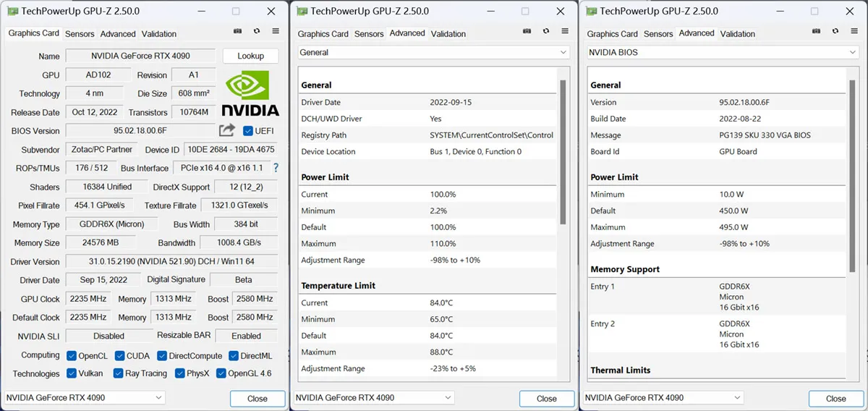Toggle the Ray Tracing checkbox

[x=118, y=373]
